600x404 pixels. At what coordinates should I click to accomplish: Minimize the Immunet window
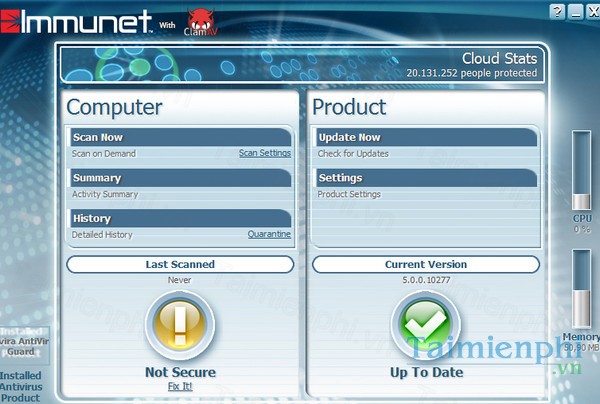click(x=575, y=12)
